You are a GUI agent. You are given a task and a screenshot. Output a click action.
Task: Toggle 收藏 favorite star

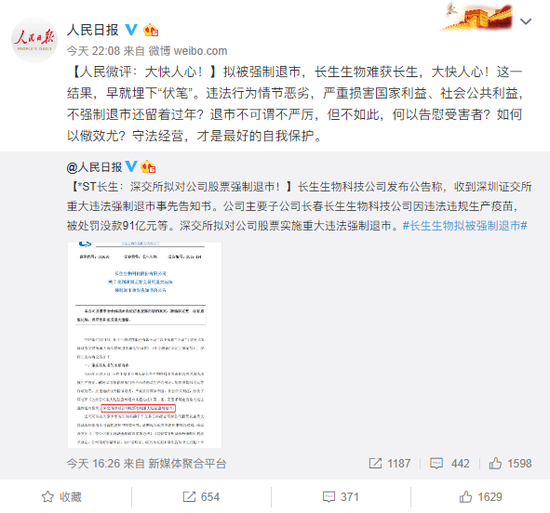[x=62, y=497]
